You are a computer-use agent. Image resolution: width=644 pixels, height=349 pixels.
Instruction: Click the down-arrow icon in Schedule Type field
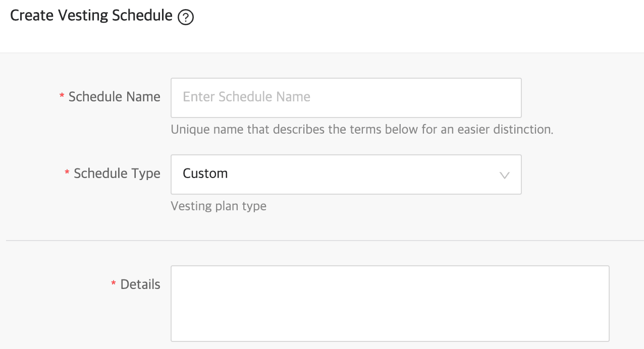pos(503,175)
